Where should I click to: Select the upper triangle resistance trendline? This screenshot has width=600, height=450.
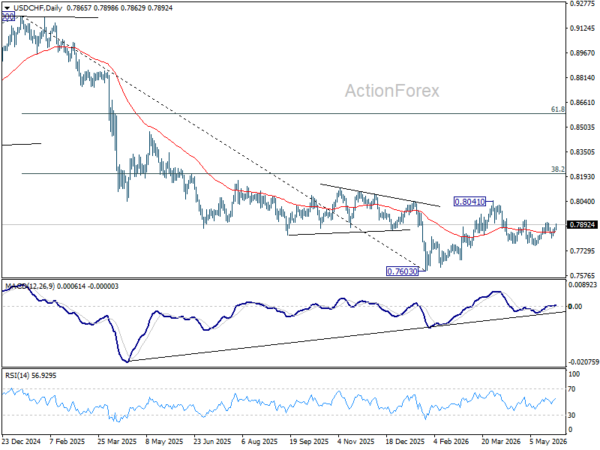click(380, 196)
